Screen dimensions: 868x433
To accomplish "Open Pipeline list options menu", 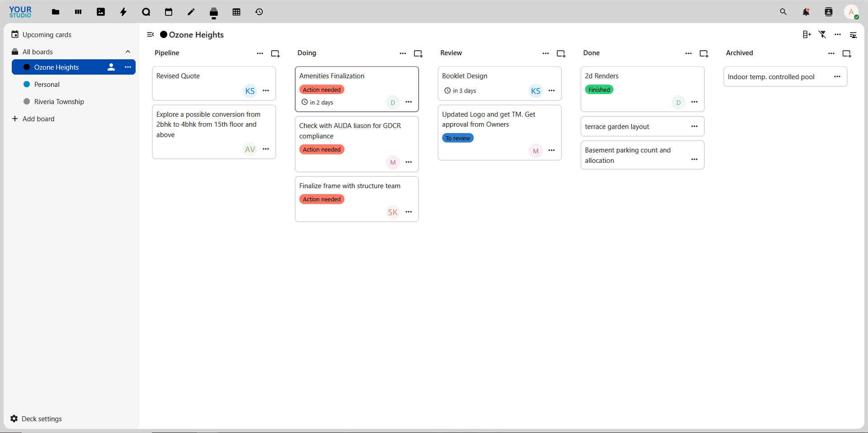I will 260,53.
